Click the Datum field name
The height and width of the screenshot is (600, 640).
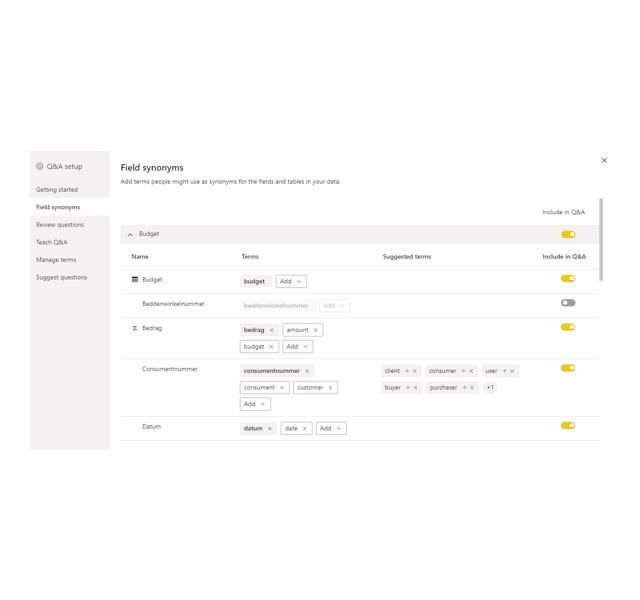[x=151, y=427]
